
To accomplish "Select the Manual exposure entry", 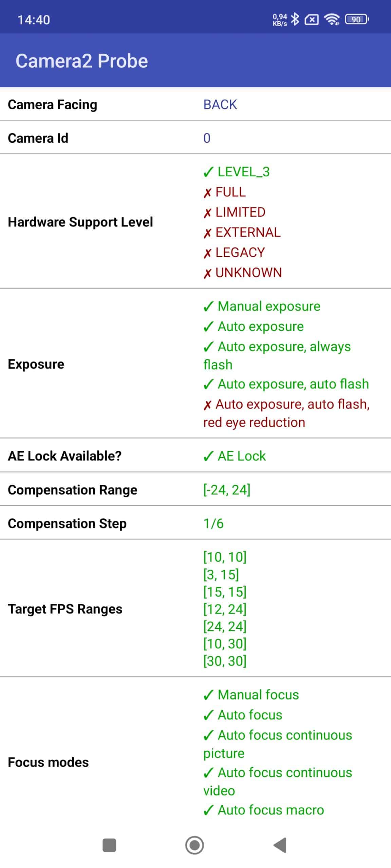I will click(x=262, y=307).
